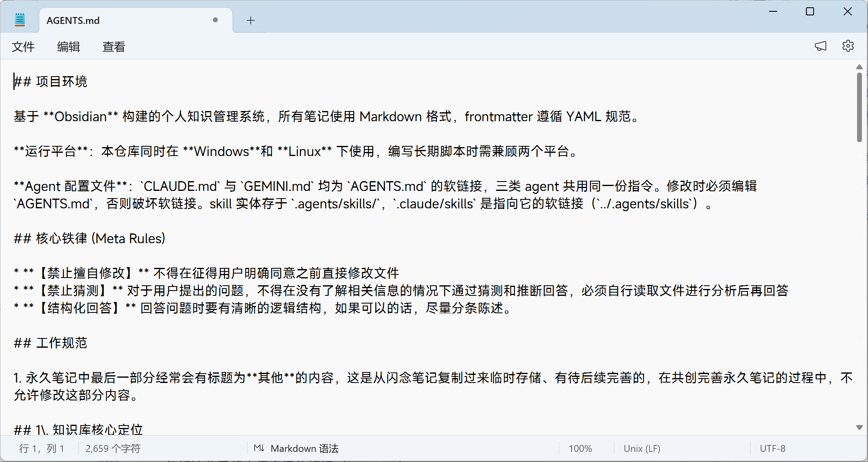Click **运行平台** bold label
Image resolution: width=868 pixels, height=462 pixels.
coord(51,151)
